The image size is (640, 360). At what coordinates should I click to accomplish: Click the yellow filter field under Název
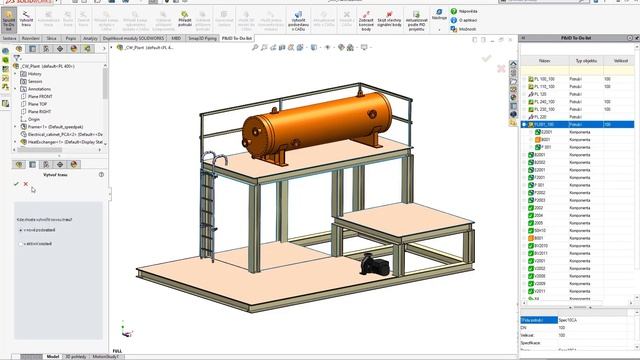pyautogui.click(x=544, y=71)
